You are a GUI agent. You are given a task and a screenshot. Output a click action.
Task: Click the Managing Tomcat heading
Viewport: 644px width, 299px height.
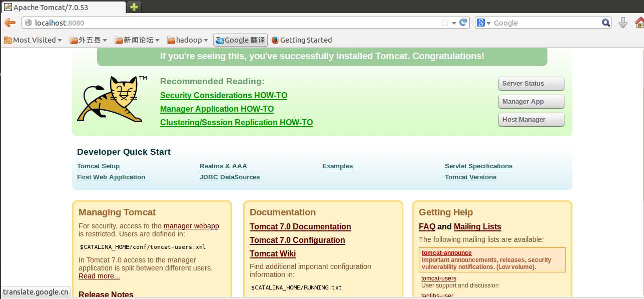pos(117,212)
